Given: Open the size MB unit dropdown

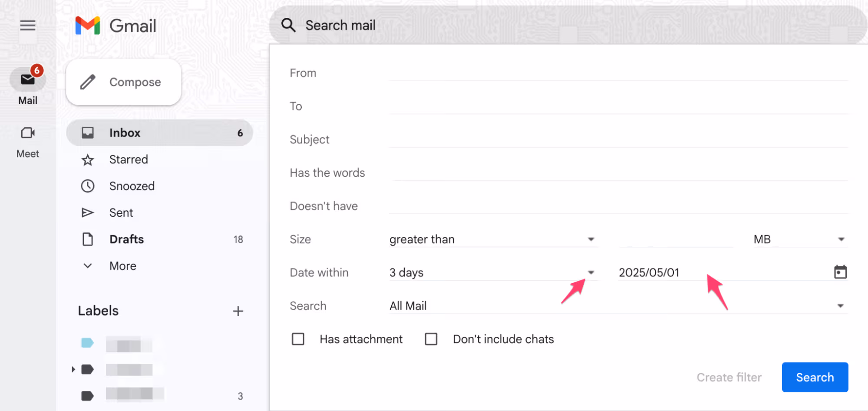Looking at the screenshot, I should (841, 239).
